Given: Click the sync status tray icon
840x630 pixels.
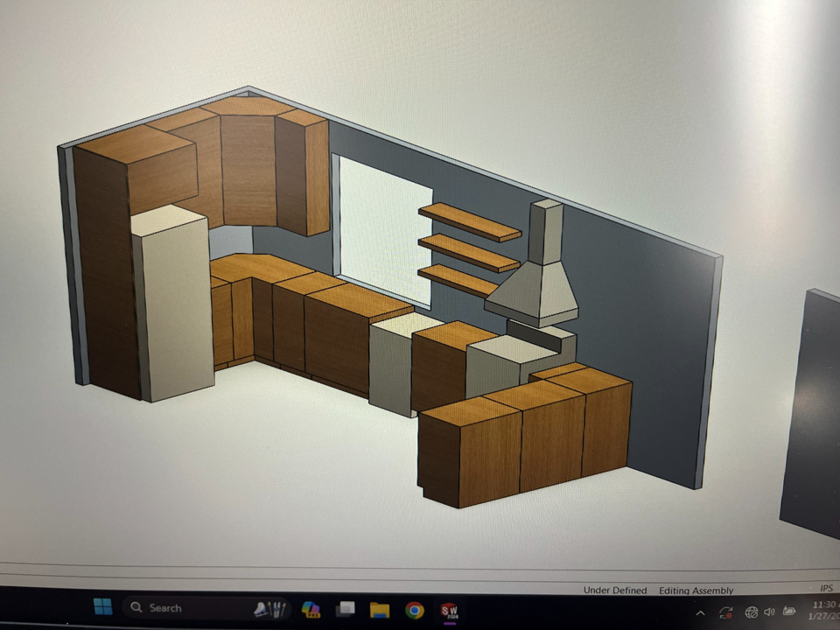Looking at the screenshot, I should (x=726, y=612).
